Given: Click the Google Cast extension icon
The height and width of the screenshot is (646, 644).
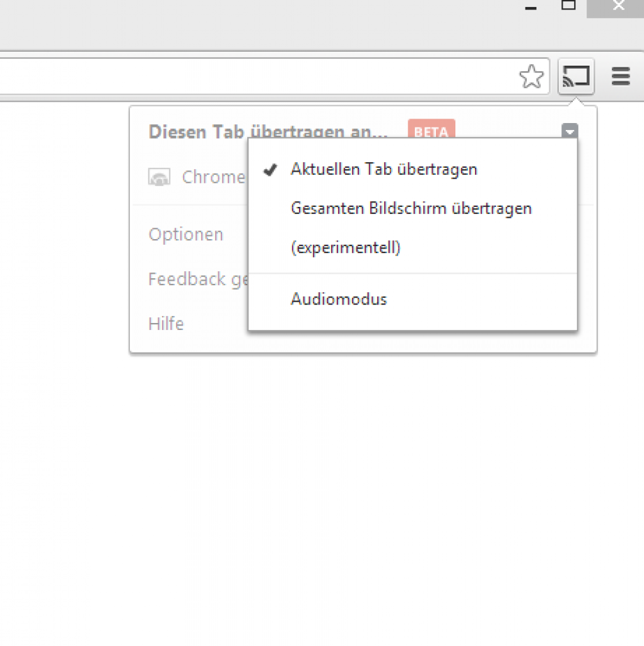Looking at the screenshot, I should pos(576,76).
